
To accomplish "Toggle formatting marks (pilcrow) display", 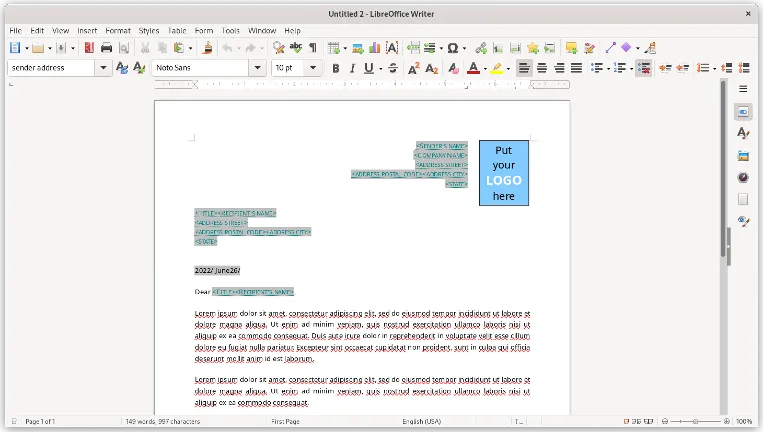I will (312, 48).
